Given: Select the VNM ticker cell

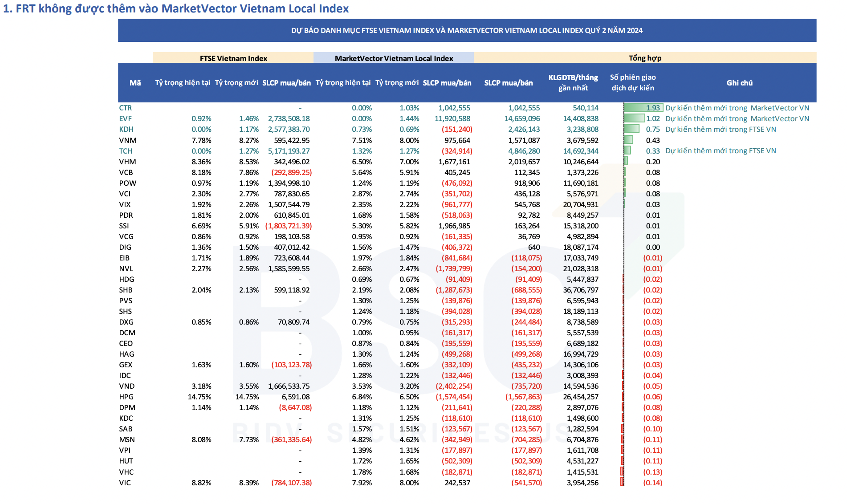Looking at the screenshot, I should pyautogui.click(x=127, y=140).
